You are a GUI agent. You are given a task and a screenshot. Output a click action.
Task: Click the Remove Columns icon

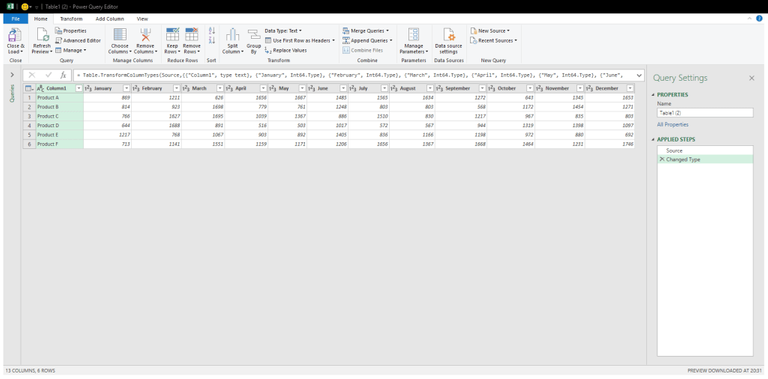tap(145, 34)
